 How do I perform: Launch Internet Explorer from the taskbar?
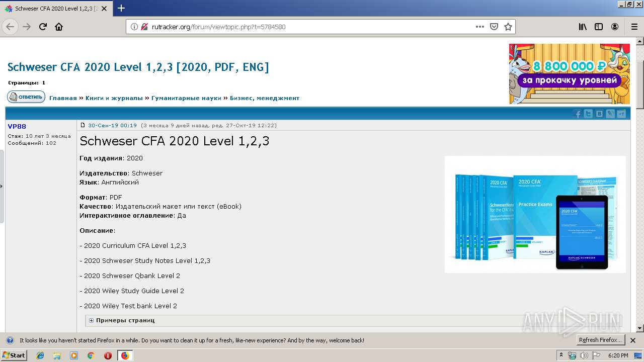40,355
